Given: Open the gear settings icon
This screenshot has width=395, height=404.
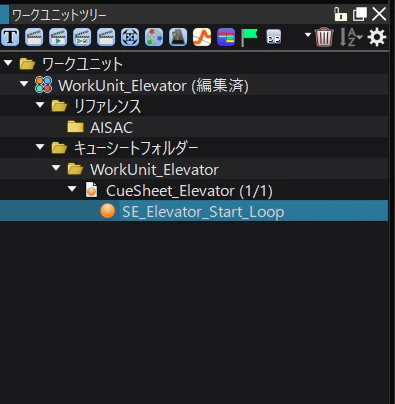Looking at the screenshot, I should pyautogui.click(x=377, y=37).
